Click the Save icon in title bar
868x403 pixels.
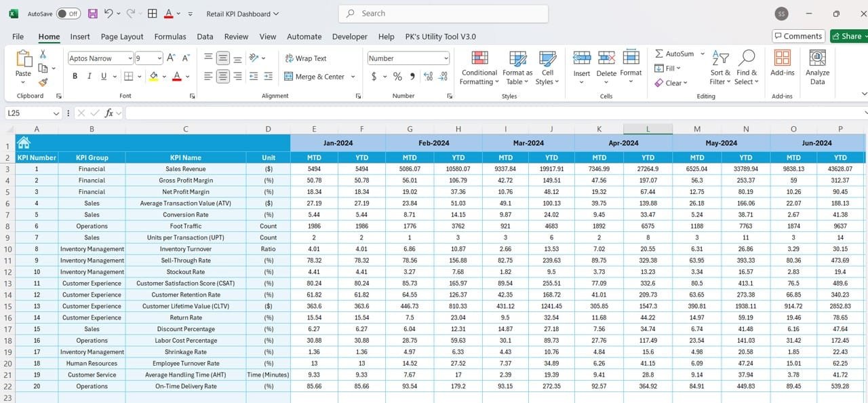tap(93, 14)
